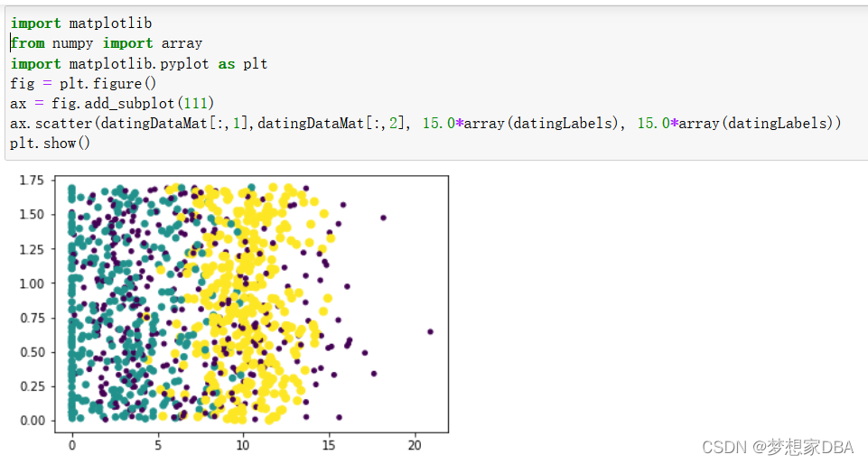The image size is (868, 464).
Task: Click the x-axis tick label 5
Action: click(158, 445)
